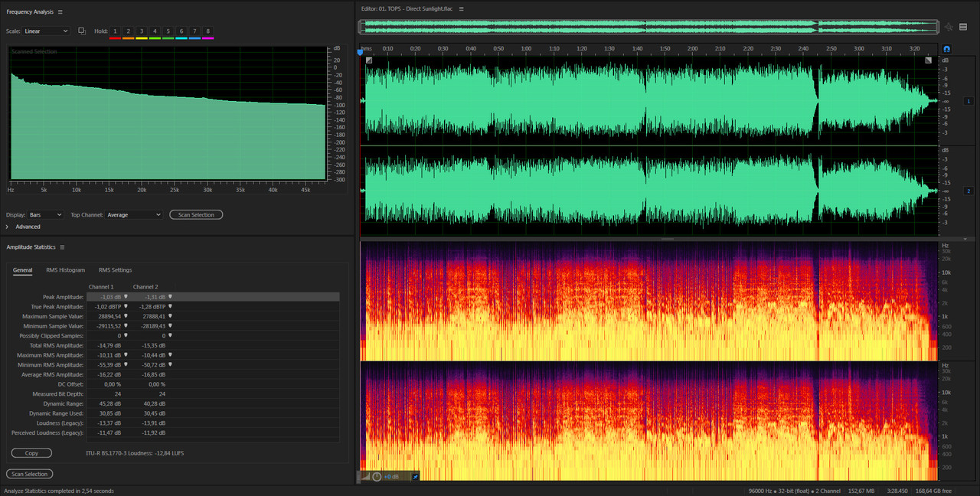Click the Peak Amplitude row label
This screenshot has width=980, height=496.
click(63, 296)
